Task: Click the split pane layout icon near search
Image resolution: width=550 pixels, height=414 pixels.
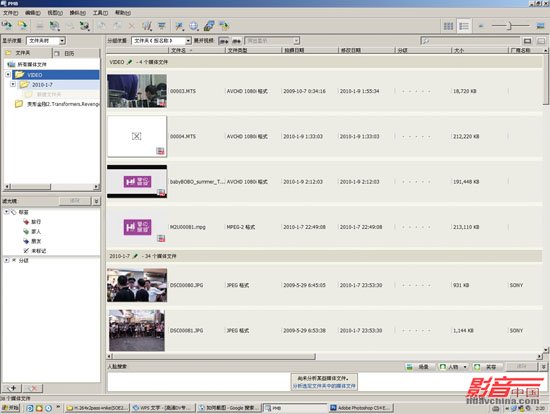Action: [x=541, y=41]
